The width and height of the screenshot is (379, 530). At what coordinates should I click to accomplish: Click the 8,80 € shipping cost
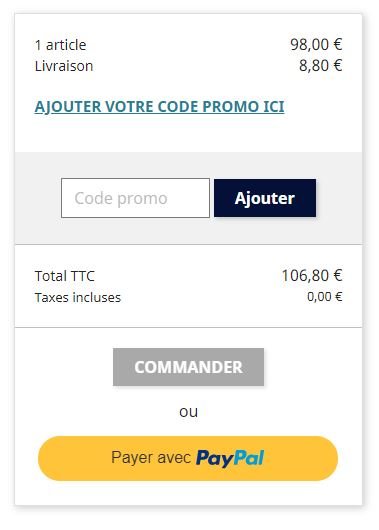click(x=321, y=66)
